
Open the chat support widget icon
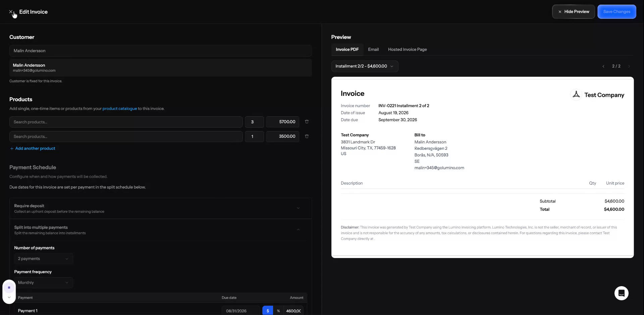(621, 293)
